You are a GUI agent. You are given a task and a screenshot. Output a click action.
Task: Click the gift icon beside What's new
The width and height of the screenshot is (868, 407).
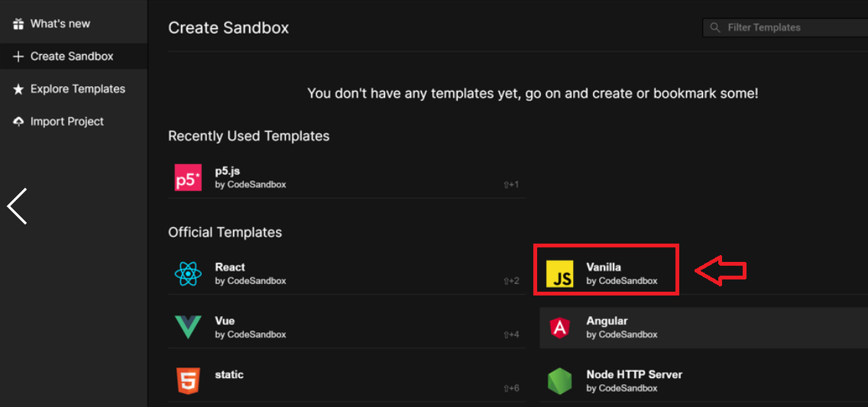click(19, 24)
